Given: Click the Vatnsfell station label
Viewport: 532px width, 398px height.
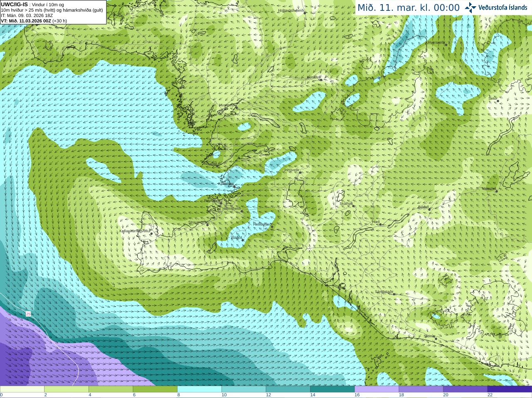Looking at the screenshot, I should point(489,189).
